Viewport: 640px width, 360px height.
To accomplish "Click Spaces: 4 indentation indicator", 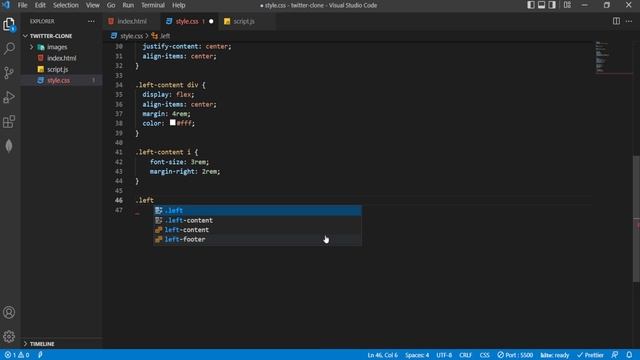I will click(417, 355).
